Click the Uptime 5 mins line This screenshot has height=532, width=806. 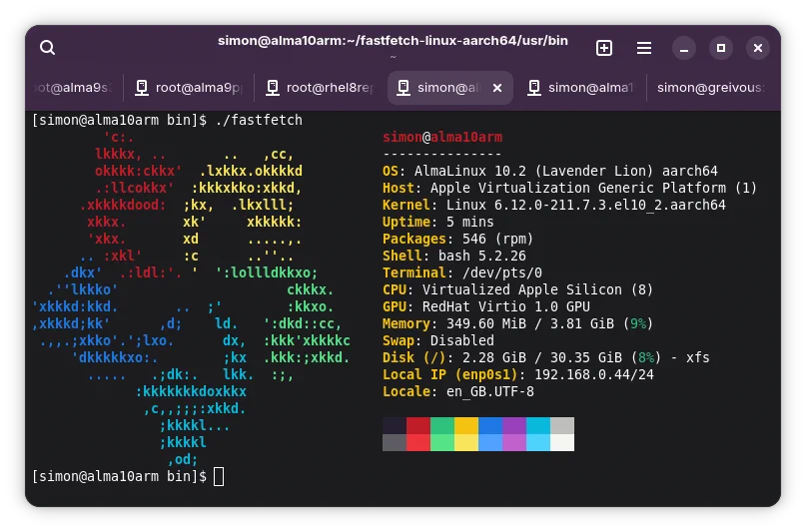pyautogui.click(x=437, y=222)
